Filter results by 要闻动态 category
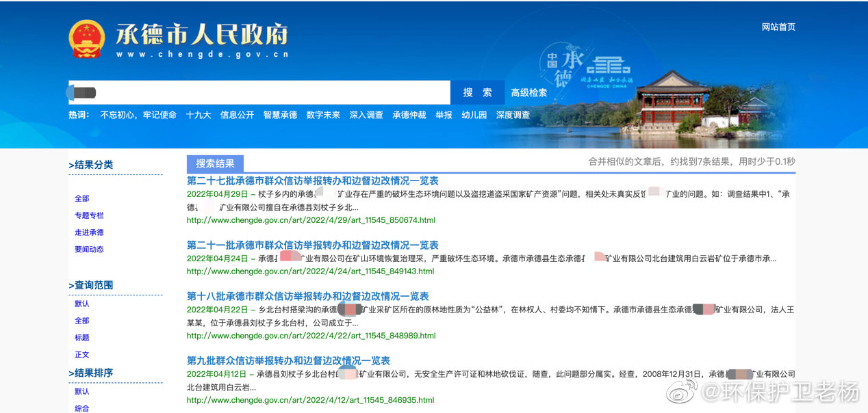This screenshot has height=413, width=868. pyautogui.click(x=89, y=250)
